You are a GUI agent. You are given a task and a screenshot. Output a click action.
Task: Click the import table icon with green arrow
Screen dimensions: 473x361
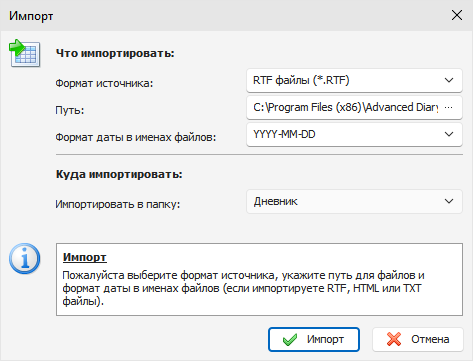[25, 53]
